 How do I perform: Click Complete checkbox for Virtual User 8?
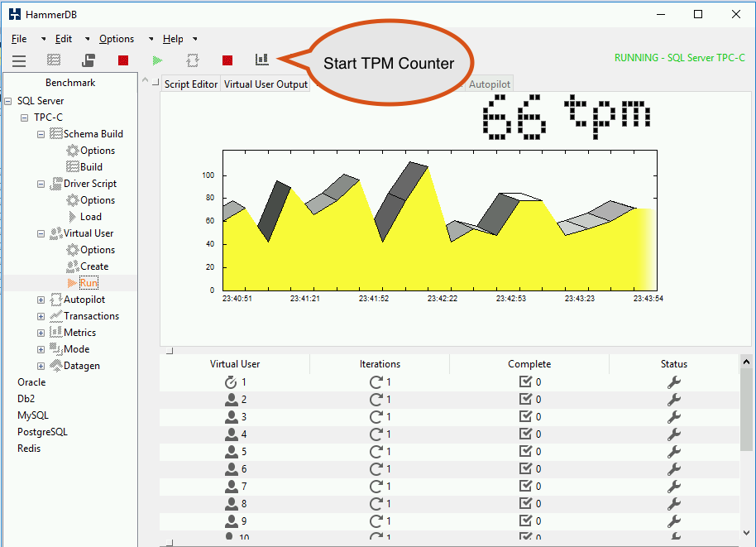click(x=525, y=504)
